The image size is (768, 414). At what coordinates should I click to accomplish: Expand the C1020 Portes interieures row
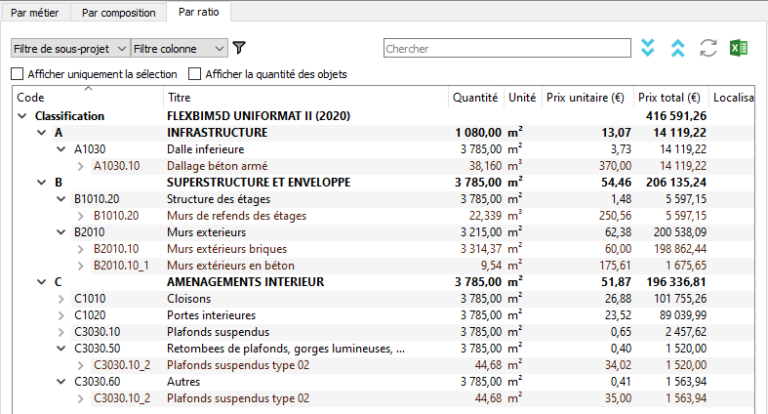click(x=61, y=315)
